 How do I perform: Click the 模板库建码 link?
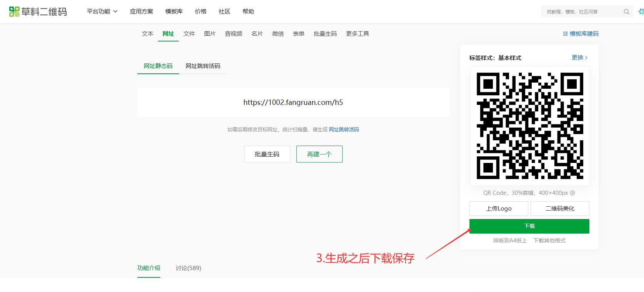coord(584,34)
